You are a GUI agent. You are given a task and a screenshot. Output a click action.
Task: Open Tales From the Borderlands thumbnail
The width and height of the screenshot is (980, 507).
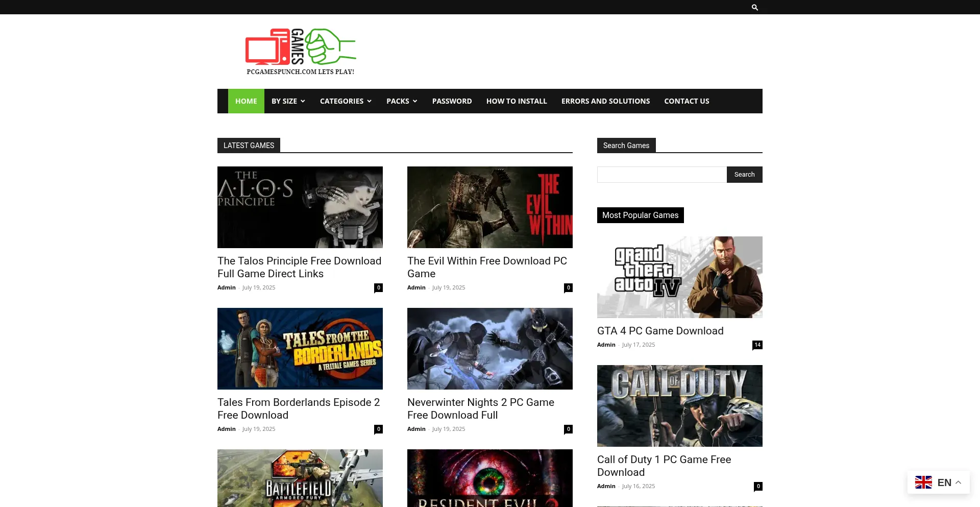[300, 349]
